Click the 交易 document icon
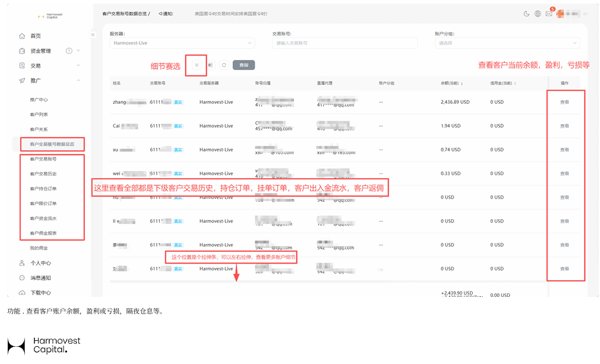Viewport: 600px width, 364px height. point(22,66)
